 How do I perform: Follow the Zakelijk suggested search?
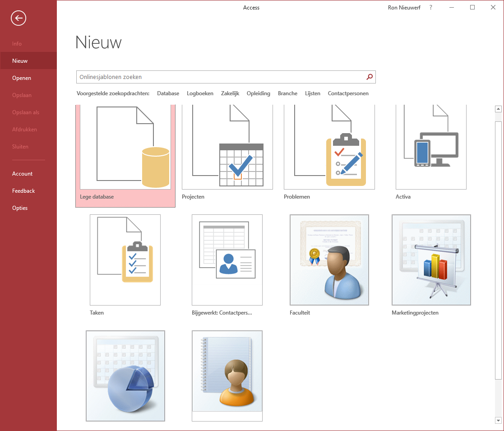click(230, 93)
